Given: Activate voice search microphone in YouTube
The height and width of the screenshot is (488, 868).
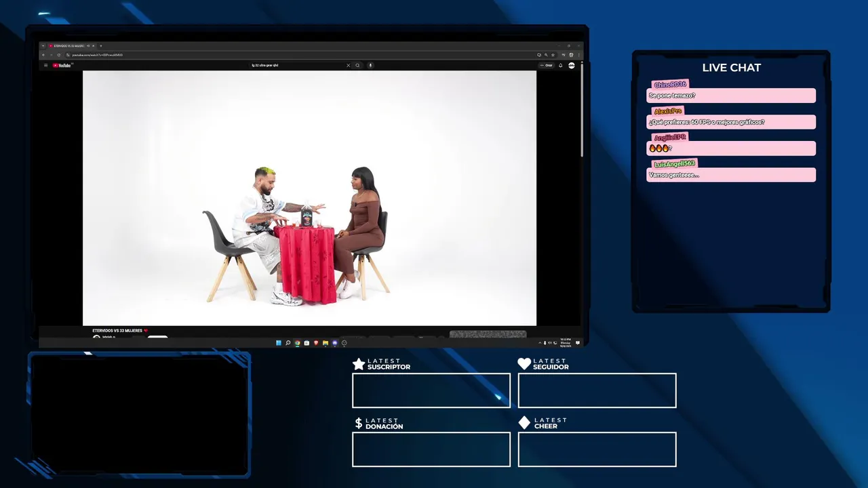Looking at the screenshot, I should click(x=370, y=65).
